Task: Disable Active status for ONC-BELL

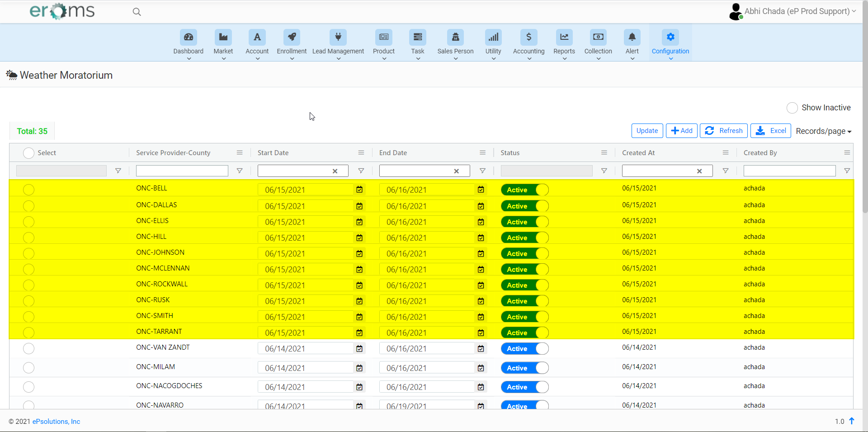Action: tap(524, 190)
